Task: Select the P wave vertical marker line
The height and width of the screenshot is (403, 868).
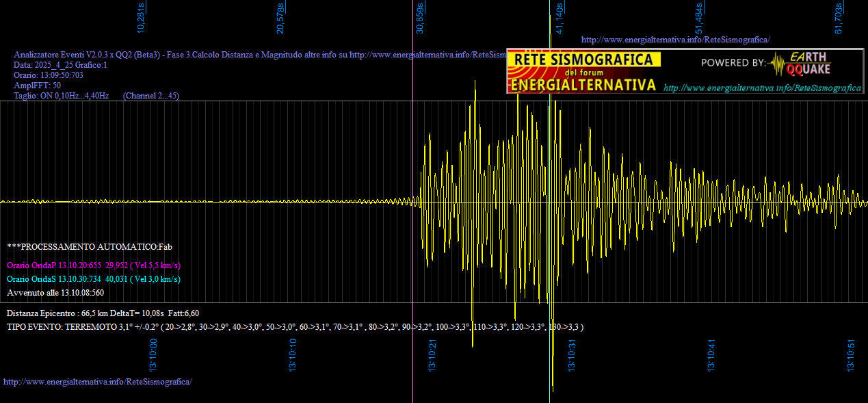Action: point(412,201)
